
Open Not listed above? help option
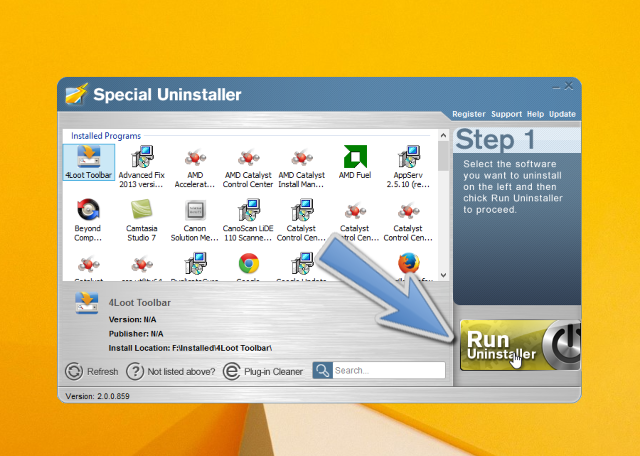tap(171, 371)
